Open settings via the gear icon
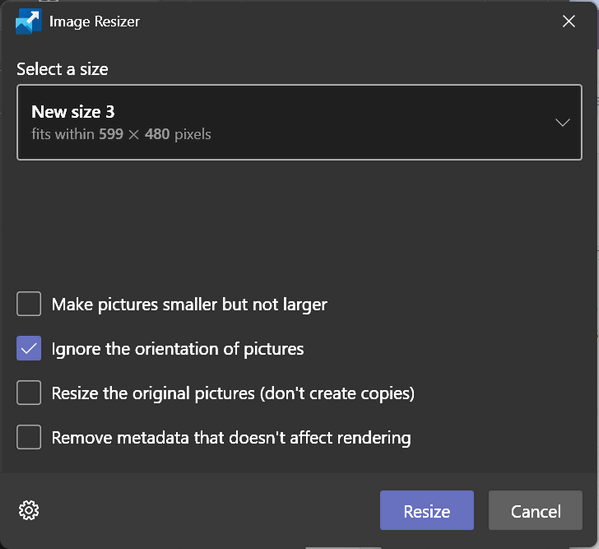Image resolution: width=599 pixels, height=549 pixels. tap(29, 510)
